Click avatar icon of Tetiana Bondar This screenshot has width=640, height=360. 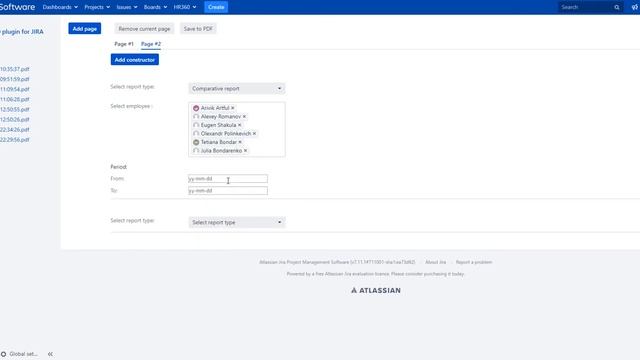196,142
